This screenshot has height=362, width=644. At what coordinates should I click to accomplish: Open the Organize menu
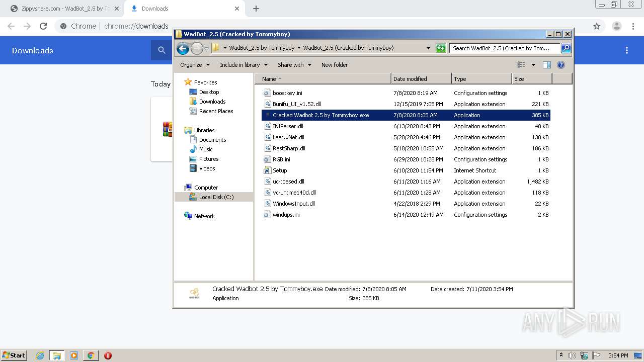[194, 65]
